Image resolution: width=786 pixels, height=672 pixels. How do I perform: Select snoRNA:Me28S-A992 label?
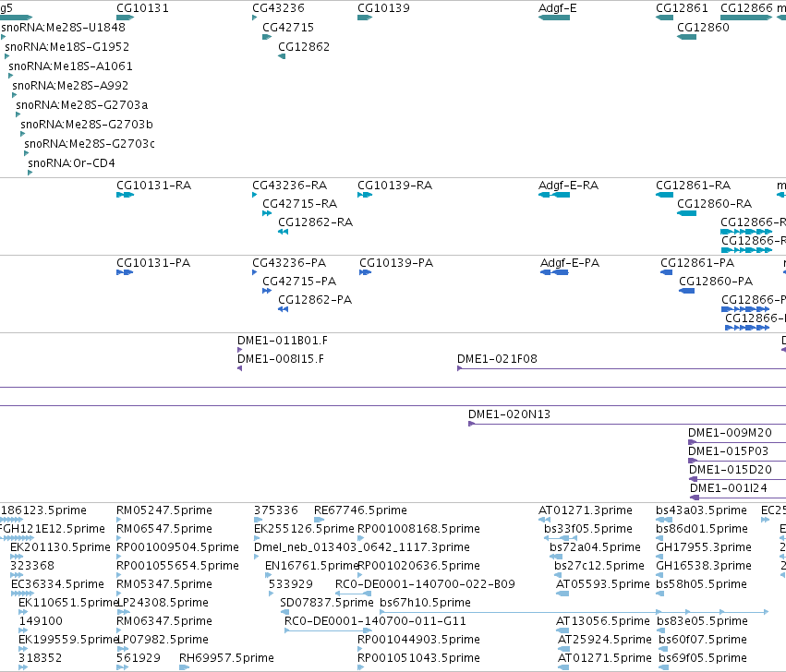pyautogui.click(x=70, y=86)
